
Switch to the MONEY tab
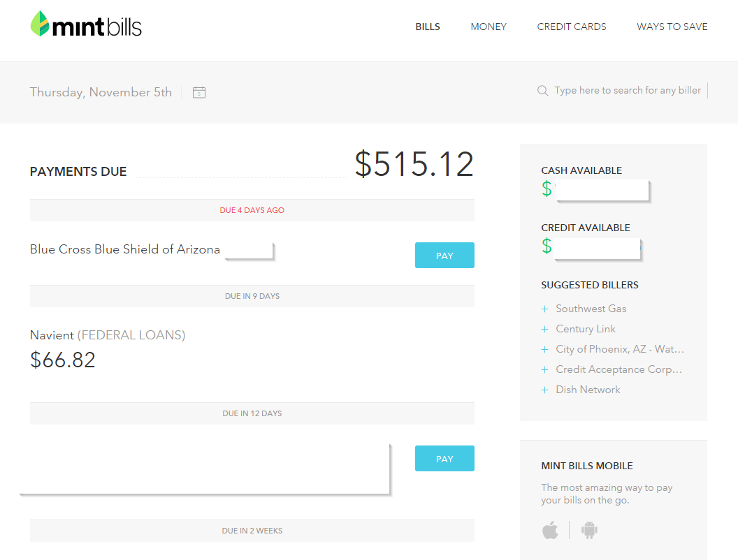[489, 27]
